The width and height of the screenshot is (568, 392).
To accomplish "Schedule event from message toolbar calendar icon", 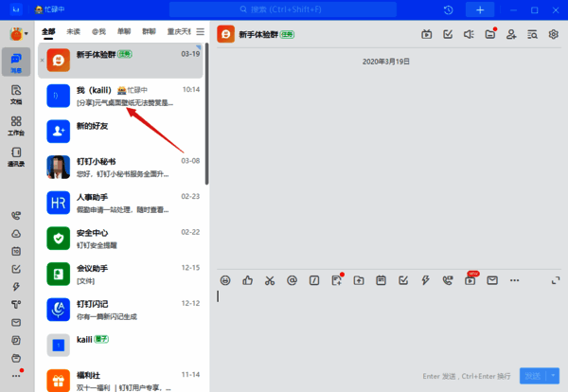I will pyautogui.click(x=382, y=280).
